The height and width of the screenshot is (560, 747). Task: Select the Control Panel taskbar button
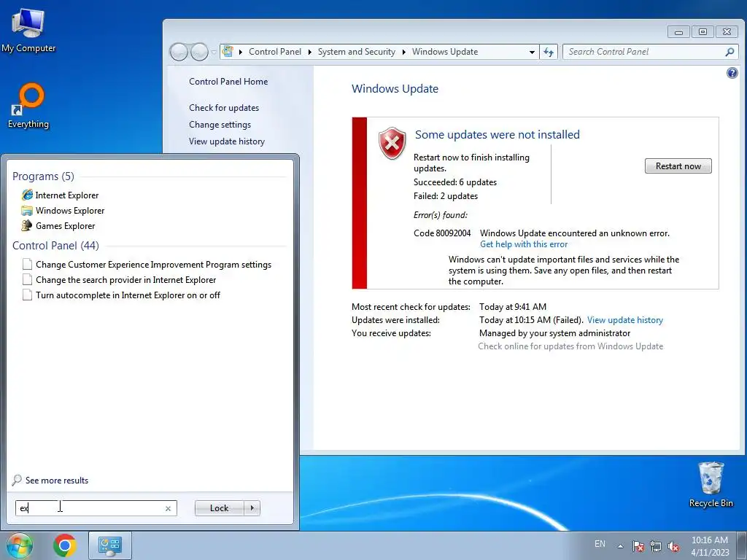pos(110,545)
